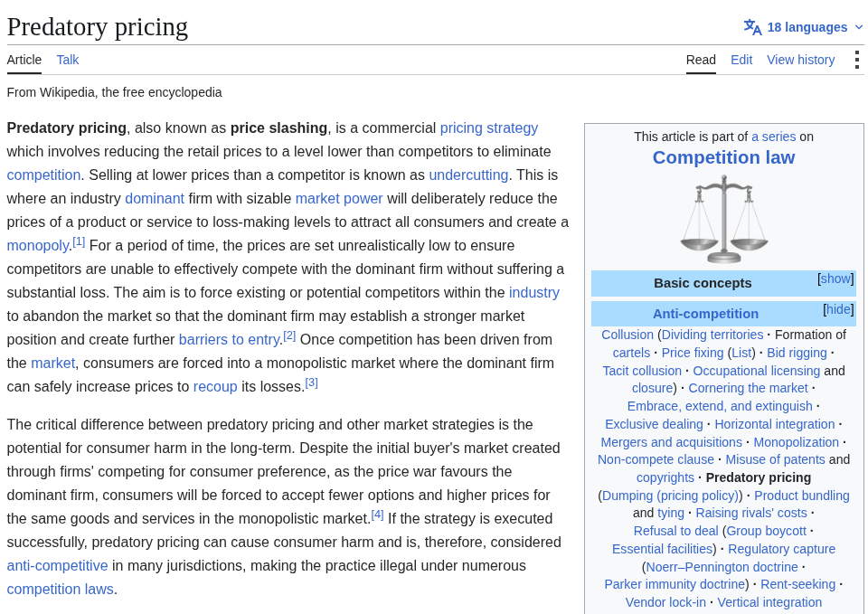Viewport: 868px width, 614px height.
Task: Open the Cornering the market link
Action: pos(748,388)
